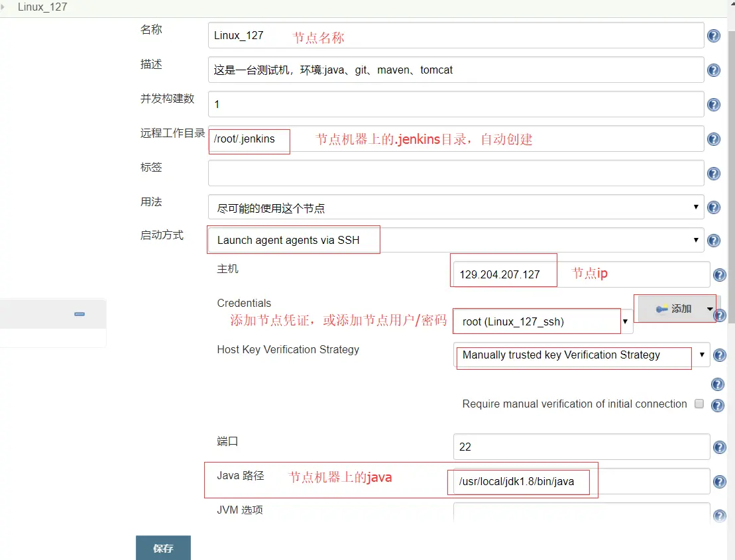
Task: Focus the 并发构建数 executors field
Action: click(456, 104)
